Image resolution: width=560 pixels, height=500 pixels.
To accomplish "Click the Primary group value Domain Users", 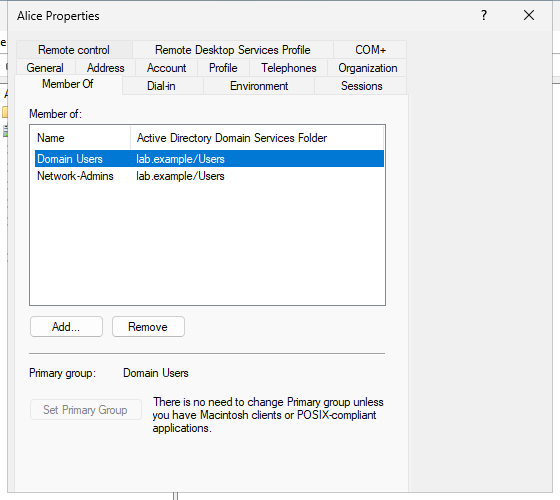I will click(x=156, y=373).
